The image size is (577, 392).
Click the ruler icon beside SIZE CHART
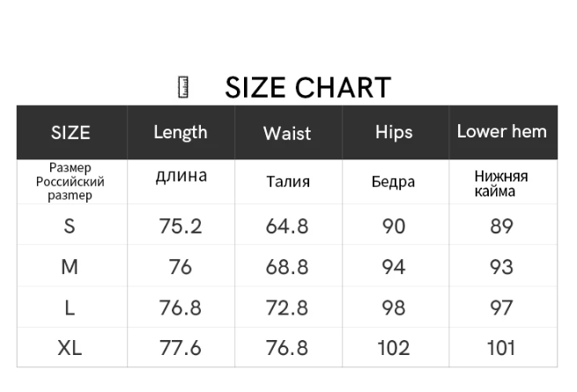point(184,87)
